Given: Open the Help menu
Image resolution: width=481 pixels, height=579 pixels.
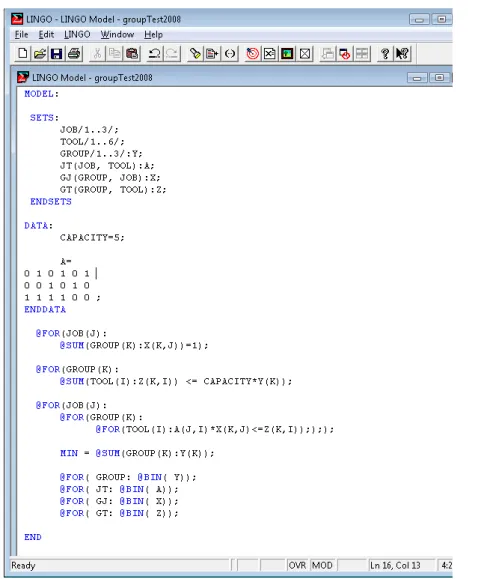Looking at the screenshot, I should 153,34.
